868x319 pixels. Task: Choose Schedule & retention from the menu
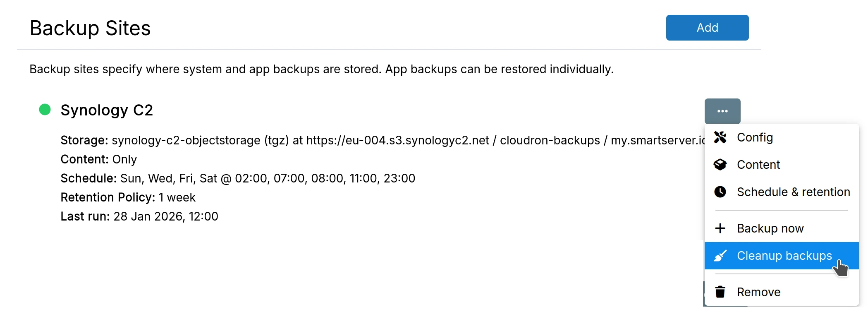click(793, 192)
